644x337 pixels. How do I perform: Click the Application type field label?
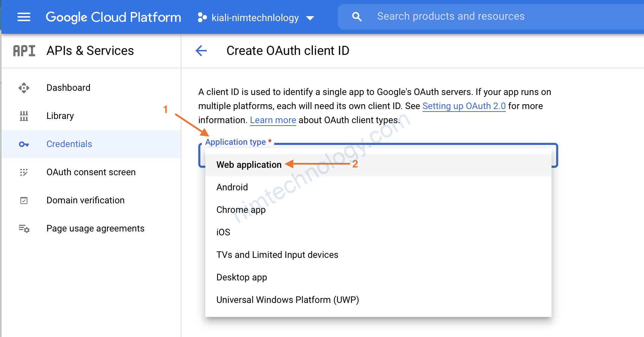tap(238, 142)
